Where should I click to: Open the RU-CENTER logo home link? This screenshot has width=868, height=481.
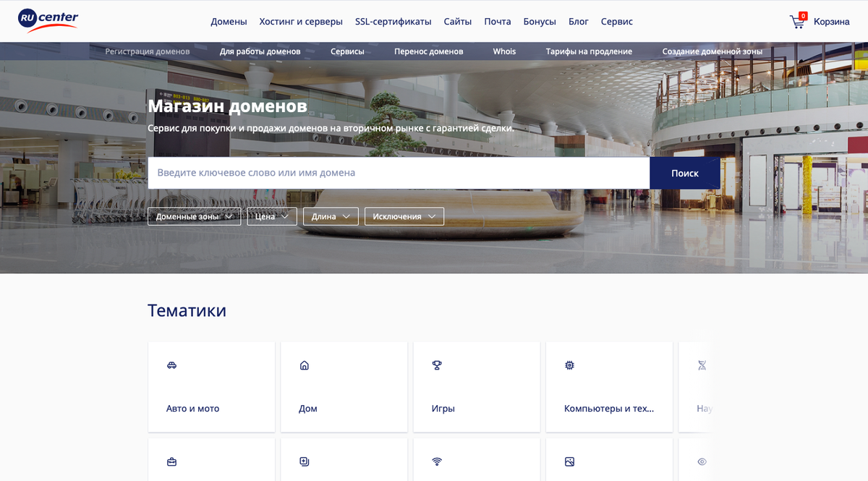click(x=48, y=21)
